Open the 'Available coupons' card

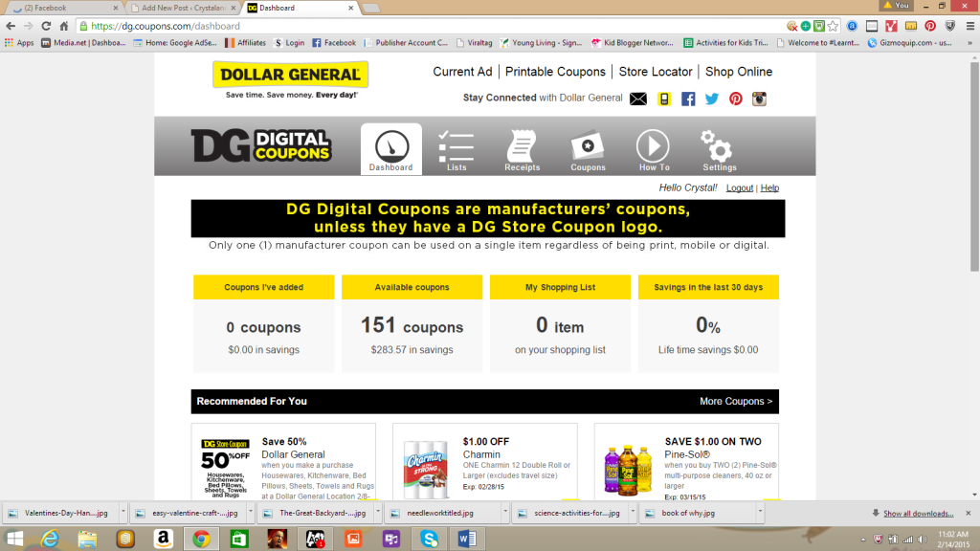(x=412, y=323)
